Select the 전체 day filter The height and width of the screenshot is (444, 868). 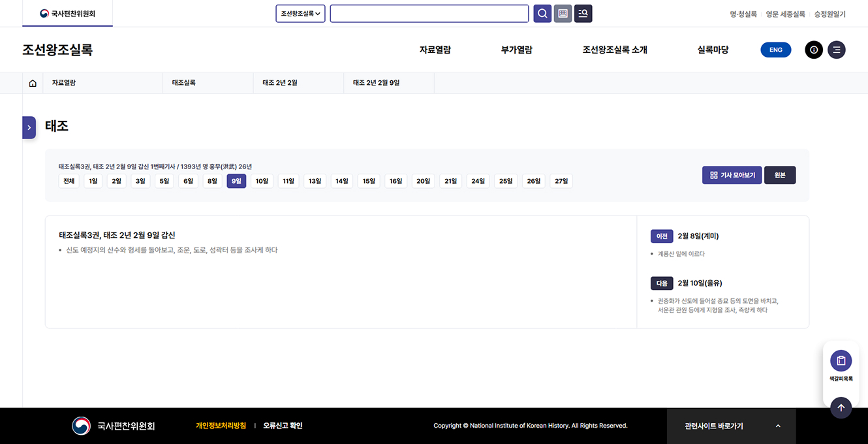click(69, 181)
